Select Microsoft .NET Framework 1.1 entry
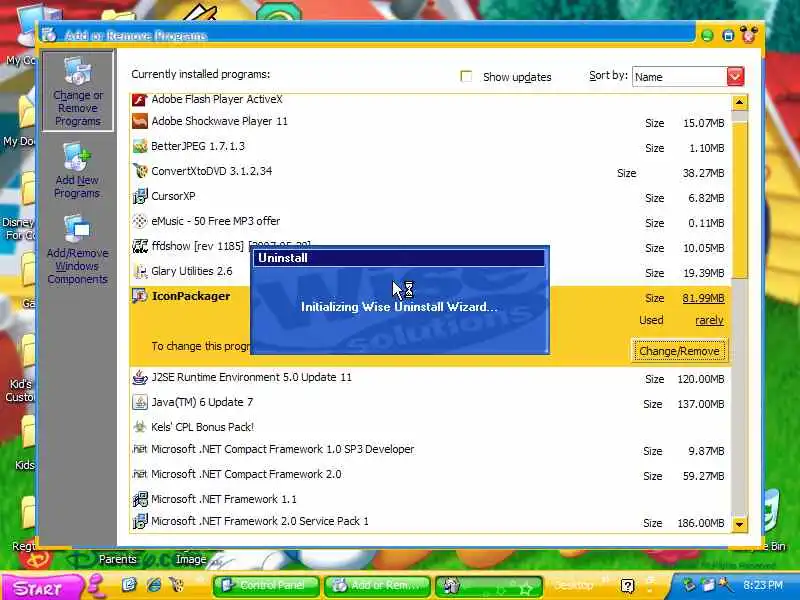 (431, 499)
